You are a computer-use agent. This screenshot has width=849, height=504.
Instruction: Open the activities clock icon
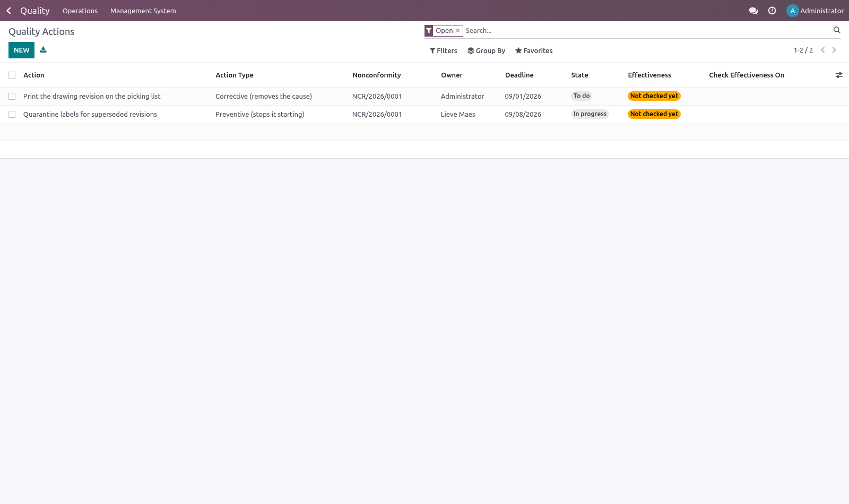click(772, 11)
